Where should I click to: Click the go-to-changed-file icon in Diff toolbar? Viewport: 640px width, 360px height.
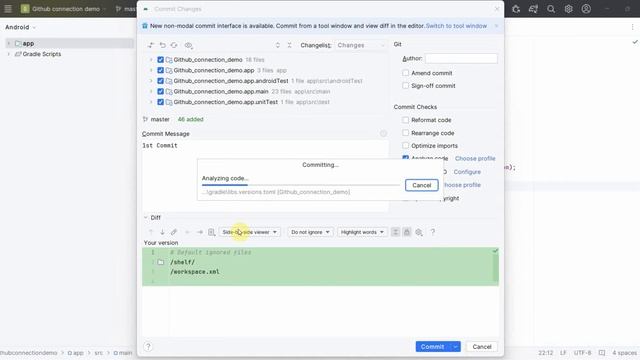coord(211,232)
